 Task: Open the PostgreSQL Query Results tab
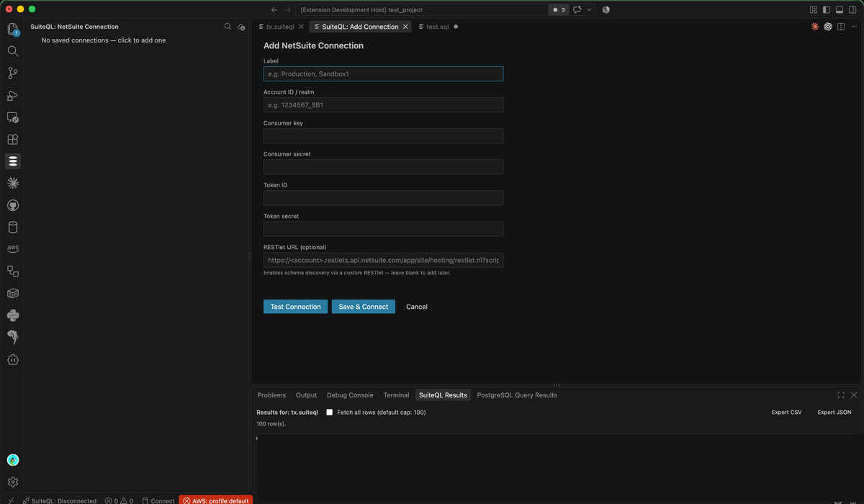[x=517, y=395]
